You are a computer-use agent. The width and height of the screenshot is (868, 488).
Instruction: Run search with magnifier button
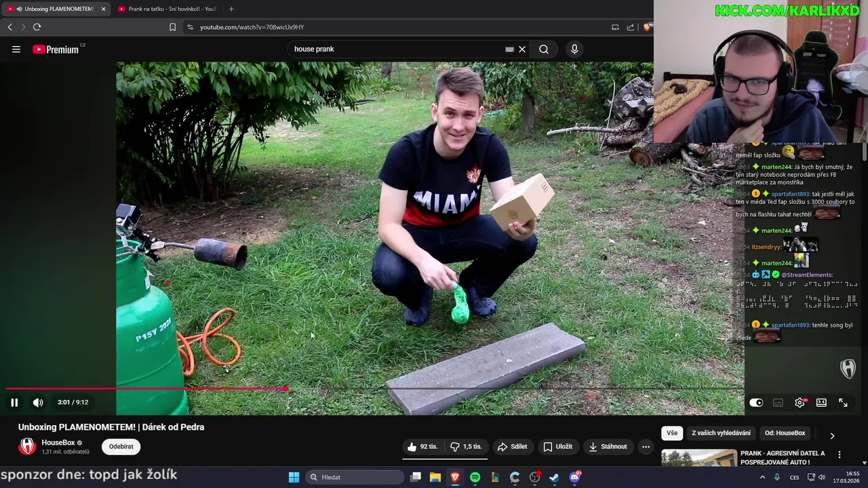coord(544,49)
